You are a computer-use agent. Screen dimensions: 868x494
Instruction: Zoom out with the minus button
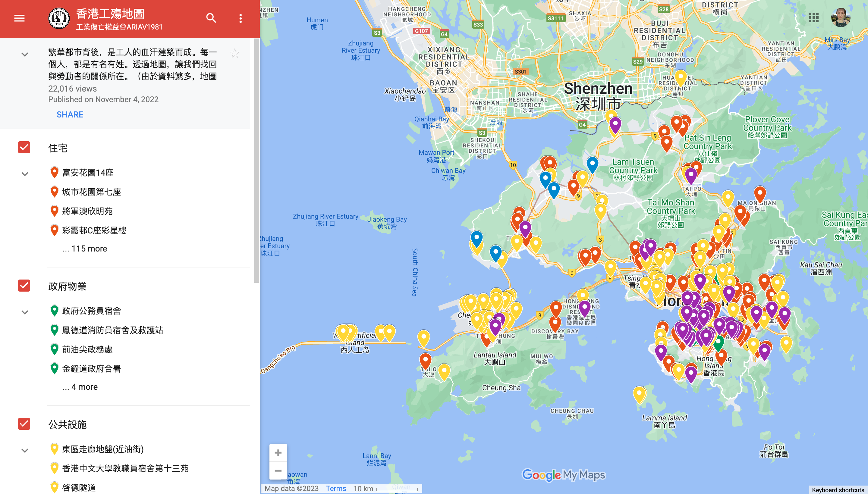[278, 470]
